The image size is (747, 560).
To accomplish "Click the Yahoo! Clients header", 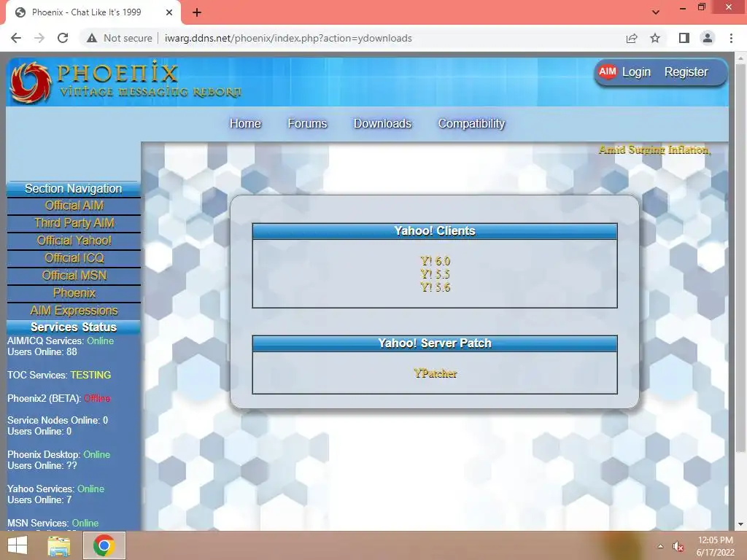I will point(435,231).
